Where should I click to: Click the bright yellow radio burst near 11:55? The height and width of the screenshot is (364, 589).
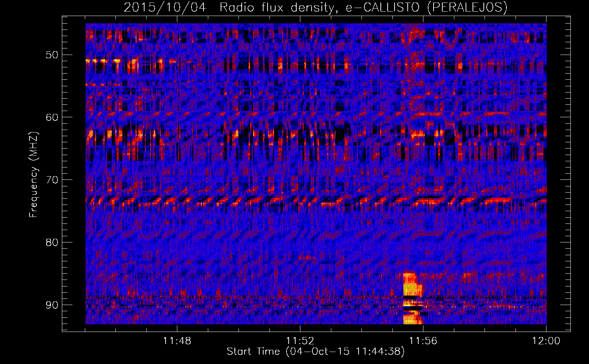tap(412, 298)
